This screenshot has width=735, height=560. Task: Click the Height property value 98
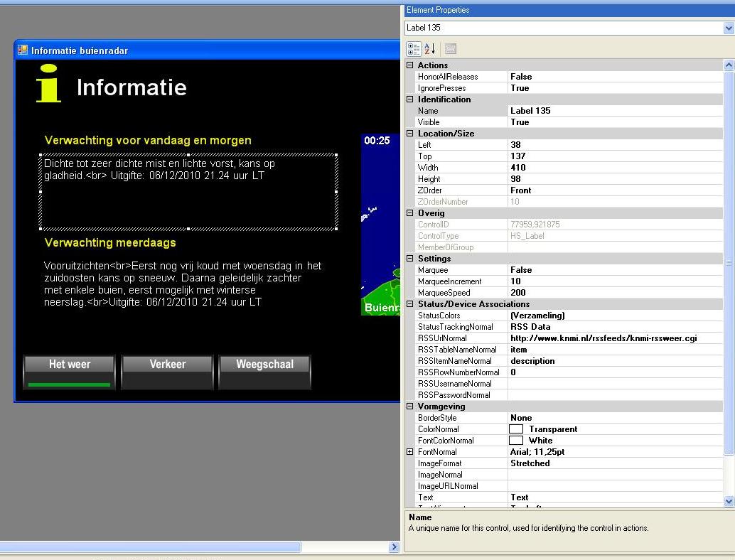(x=616, y=179)
